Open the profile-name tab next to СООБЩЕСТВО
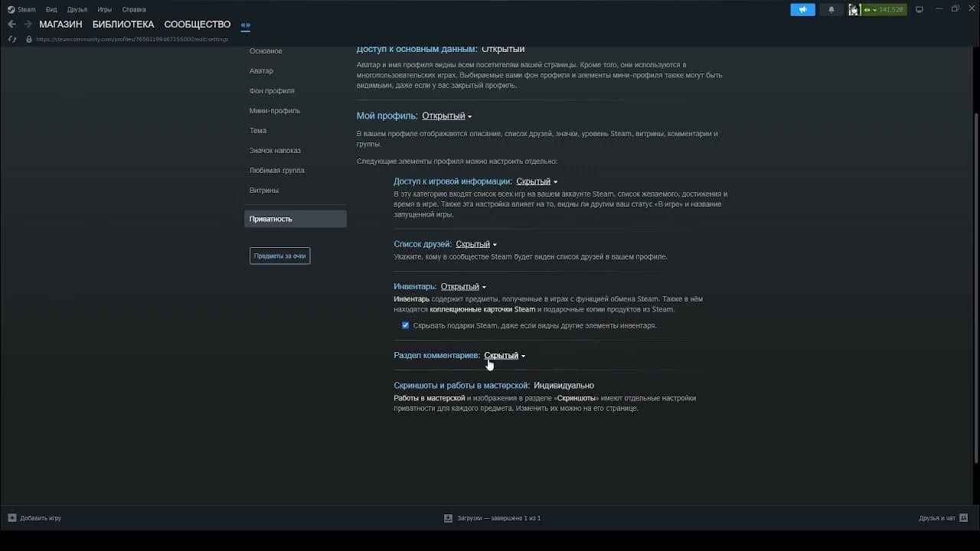The height and width of the screenshot is (551, 980). tap(246, 24)
